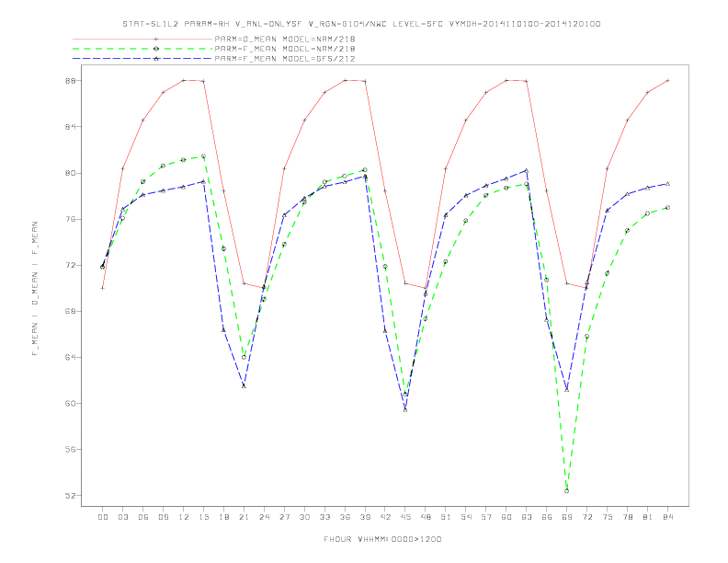Click the chart title starting with STAT=SL1L2
The image size is (728, 563).
[361, 24]
